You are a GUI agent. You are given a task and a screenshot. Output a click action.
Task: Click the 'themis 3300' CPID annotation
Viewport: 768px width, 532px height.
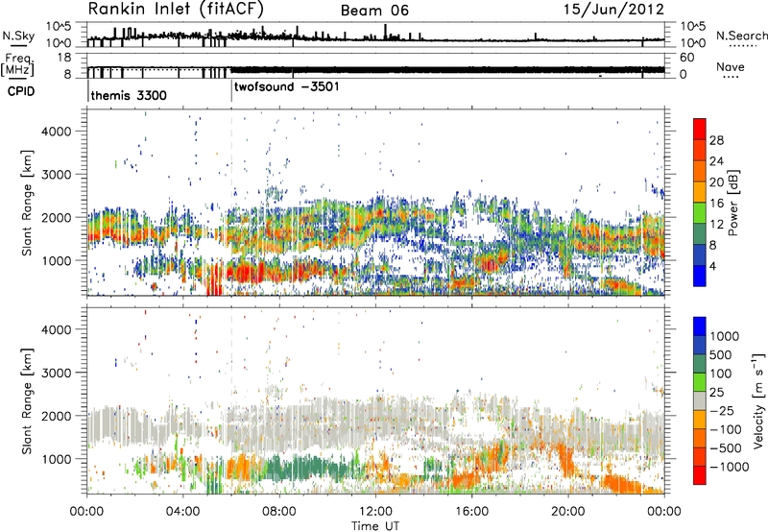pyautogui.click(x=129, y=95)
